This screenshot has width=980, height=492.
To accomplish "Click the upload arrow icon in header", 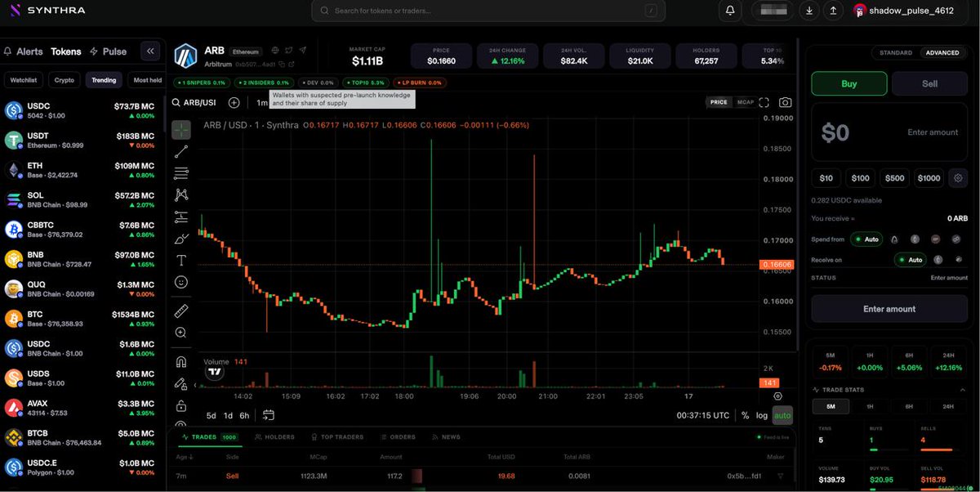I will tap(832, 11).
